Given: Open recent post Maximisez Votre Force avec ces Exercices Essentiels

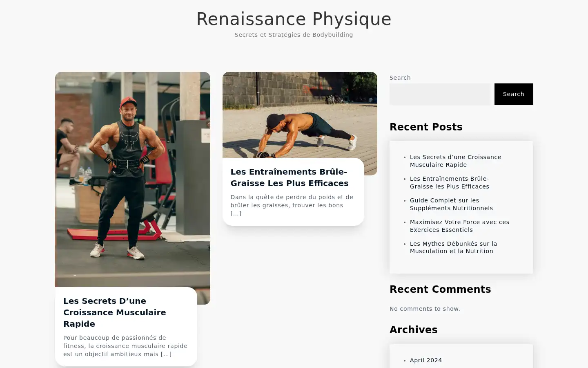Looking at the screenshot, I should click(x=459, y=226).
